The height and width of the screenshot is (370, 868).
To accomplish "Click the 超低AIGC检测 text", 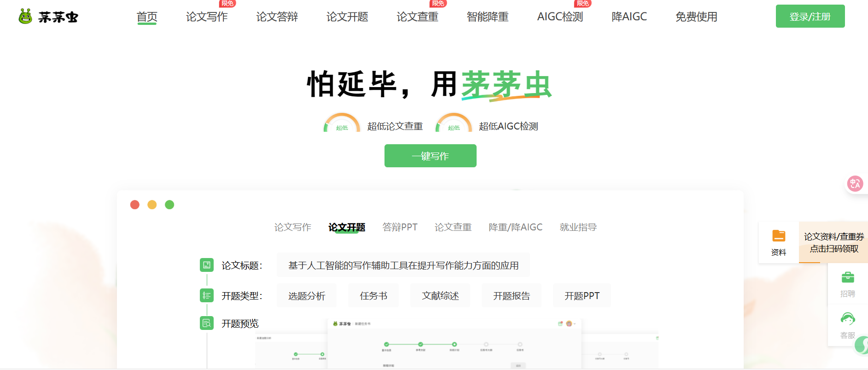I will [508, 126].
